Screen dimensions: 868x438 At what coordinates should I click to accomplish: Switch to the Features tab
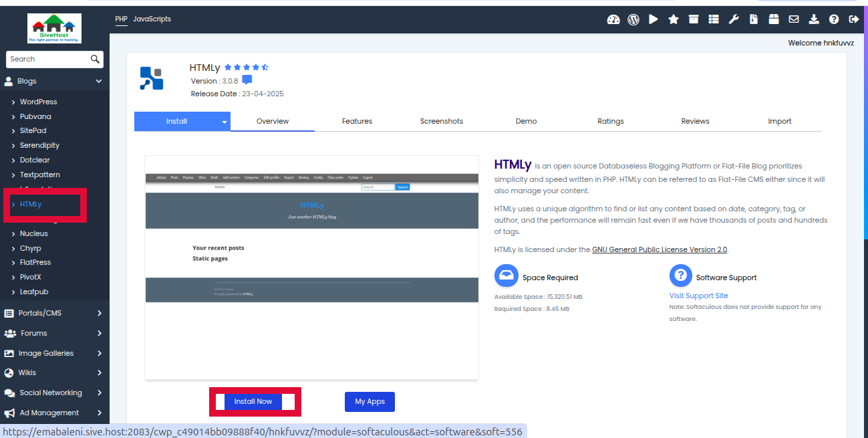357,121
